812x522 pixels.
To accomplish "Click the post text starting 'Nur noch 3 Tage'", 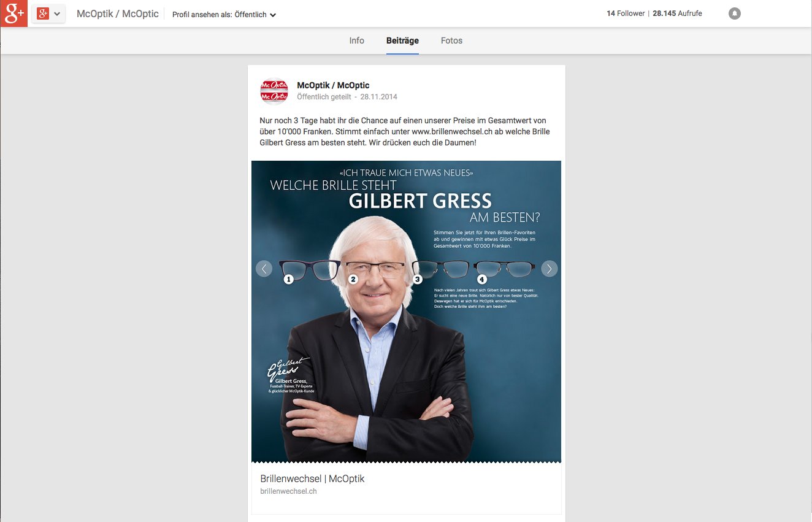I will [405, 131].
